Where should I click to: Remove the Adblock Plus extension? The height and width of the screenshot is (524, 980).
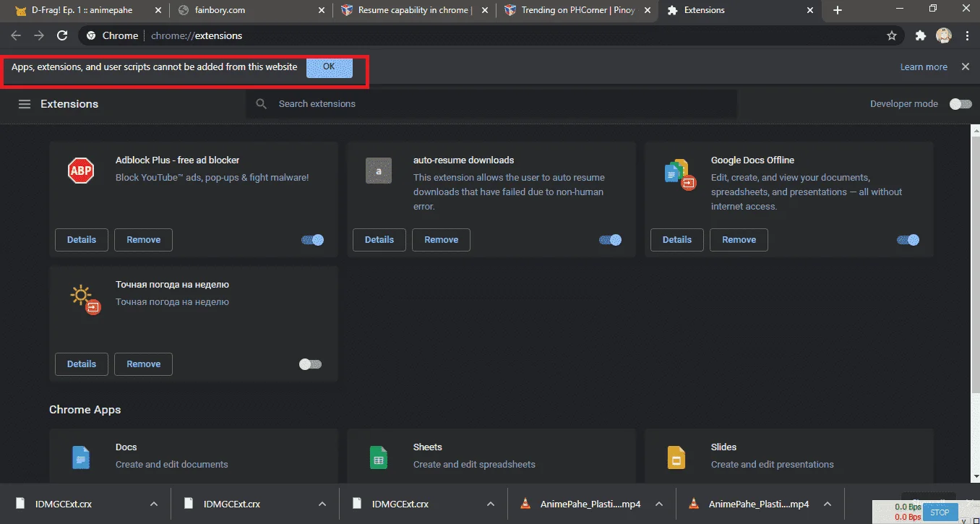point(143,240)
